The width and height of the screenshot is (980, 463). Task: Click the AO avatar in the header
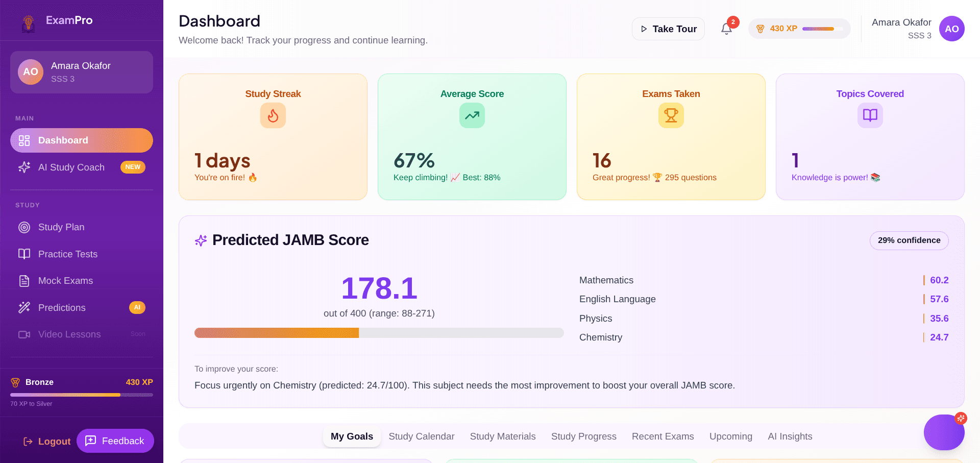pos(951,29)
